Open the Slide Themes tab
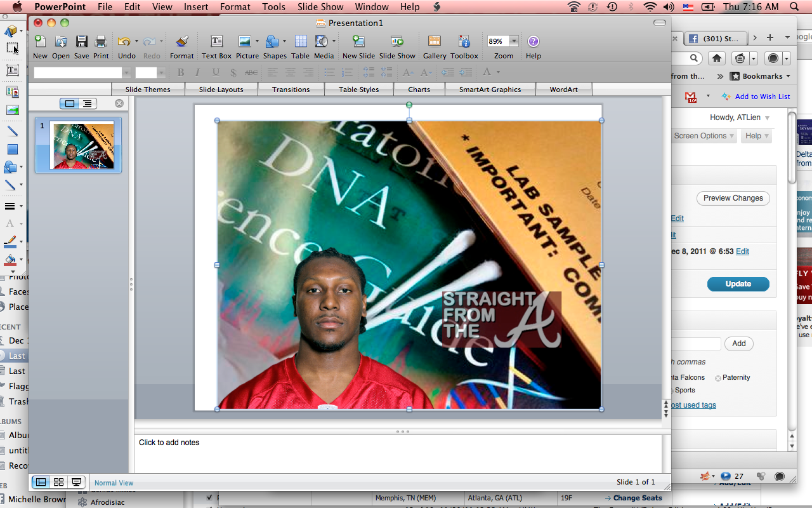This screenshot has height=508, width=812. coord(148,90)
